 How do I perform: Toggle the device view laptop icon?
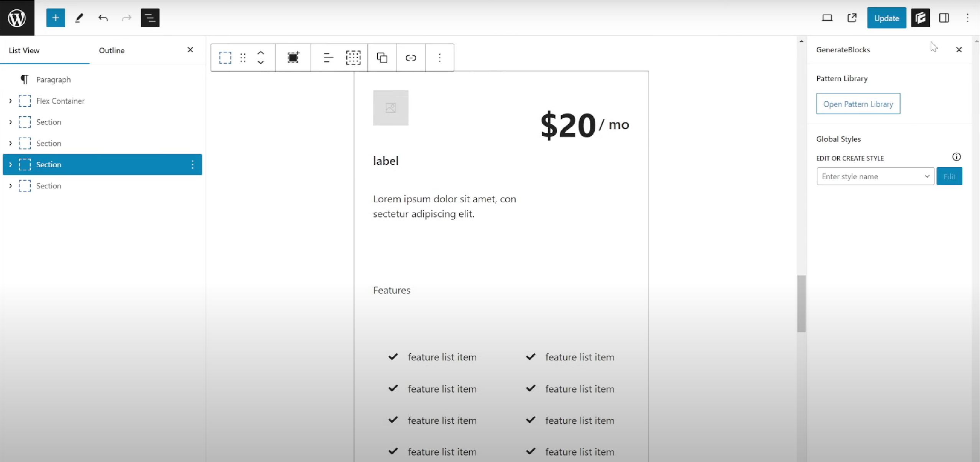pyautogui.click(x=827, y=18)
